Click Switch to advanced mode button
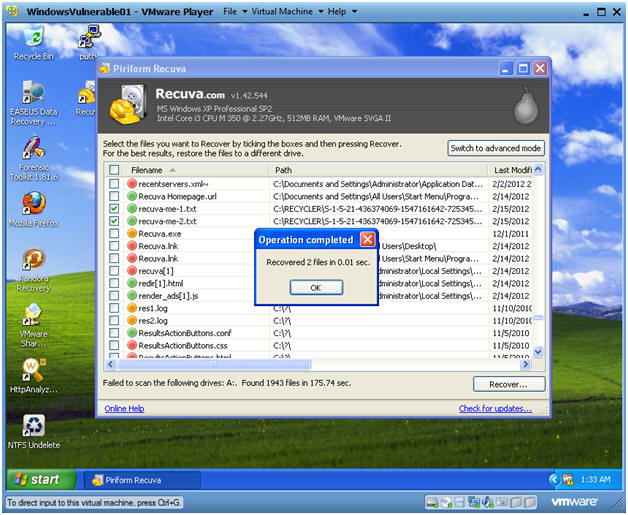The width and height of the screenshot is (628, 515). (x=496, y=148)
